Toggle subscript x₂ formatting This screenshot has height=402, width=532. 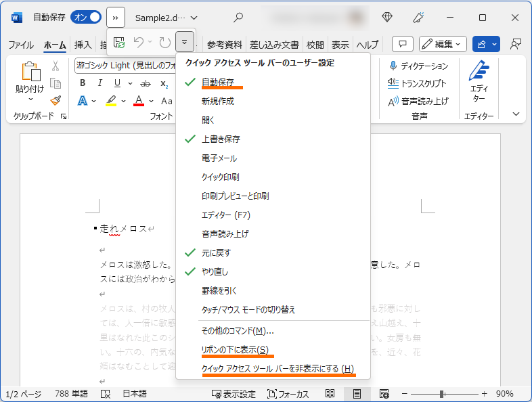164,84
